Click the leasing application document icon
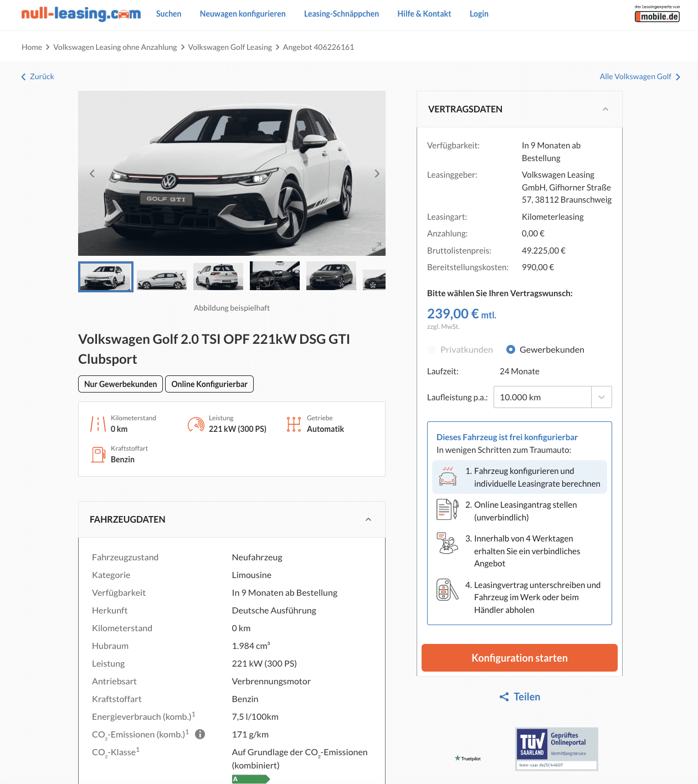Viewport: 698px width, 784px height. point(448,509)
